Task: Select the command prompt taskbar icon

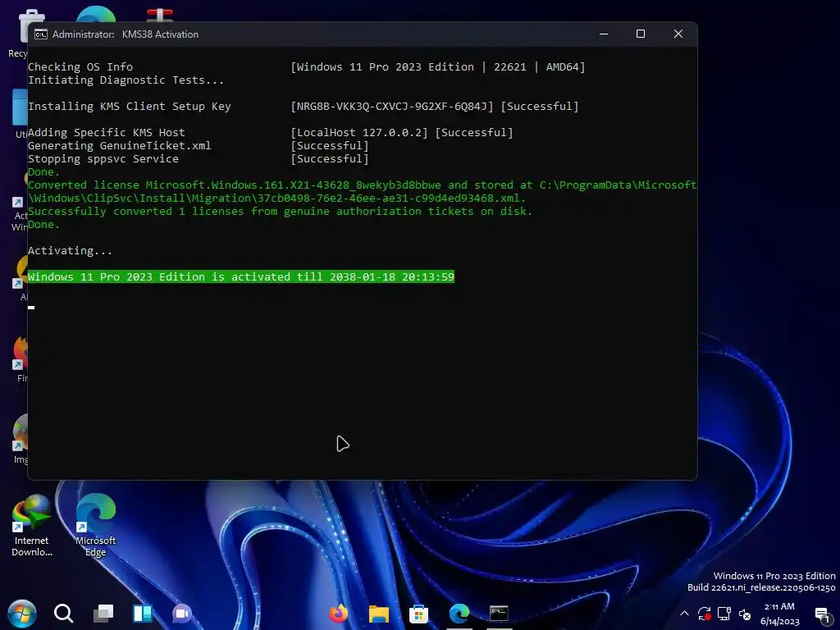Action: [x=499, y=614]
